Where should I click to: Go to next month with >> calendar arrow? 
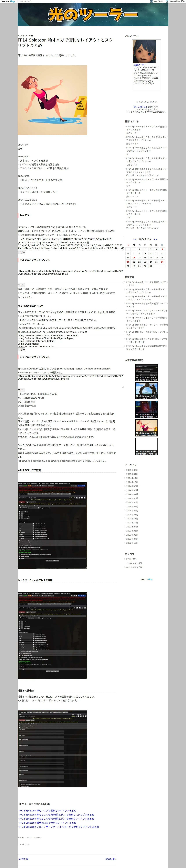(155, 239)
